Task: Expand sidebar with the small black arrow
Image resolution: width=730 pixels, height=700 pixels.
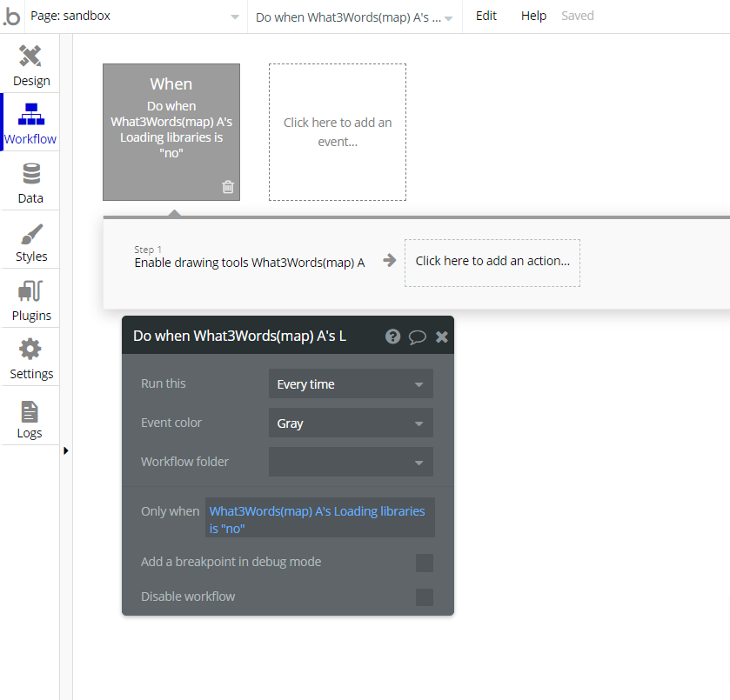Action: (65, 450)
